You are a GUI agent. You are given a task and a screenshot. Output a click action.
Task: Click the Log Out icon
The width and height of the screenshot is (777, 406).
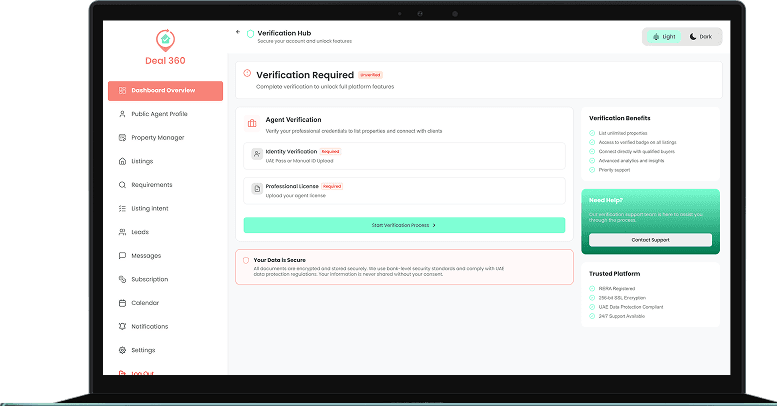pos(122,372)
